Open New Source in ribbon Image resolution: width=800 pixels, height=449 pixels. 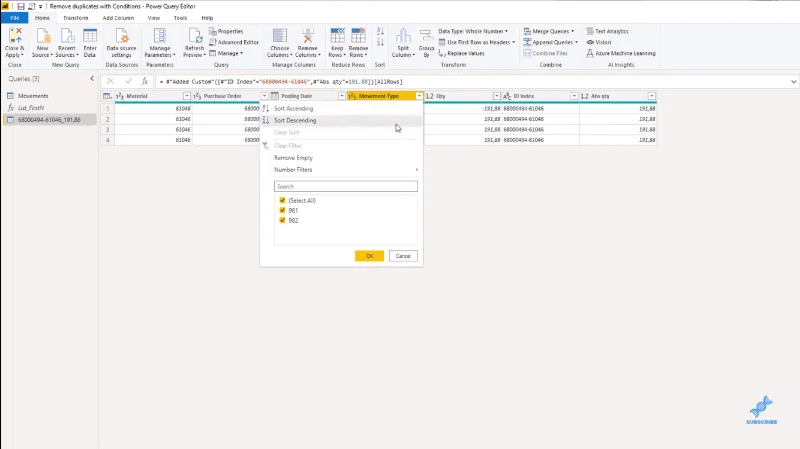[43, 43]
